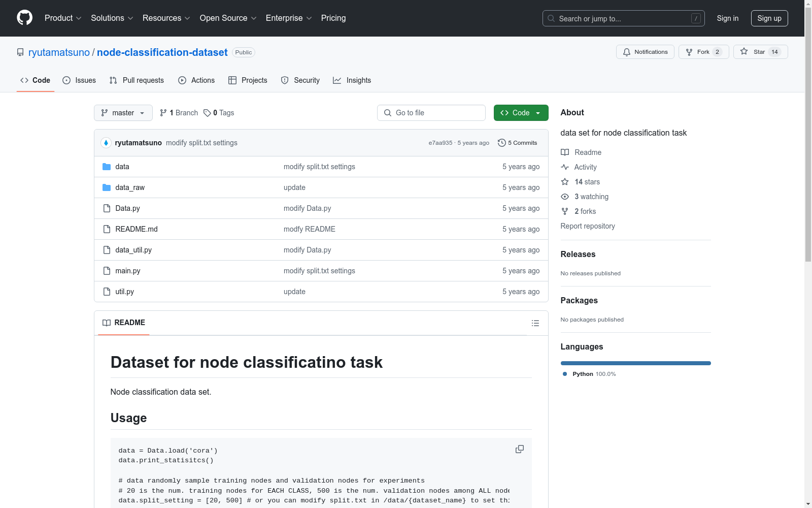This screenshot has width=812, height=508.
Task: Click the bell icon in Notifications
Action: click(x=627, y=52)
